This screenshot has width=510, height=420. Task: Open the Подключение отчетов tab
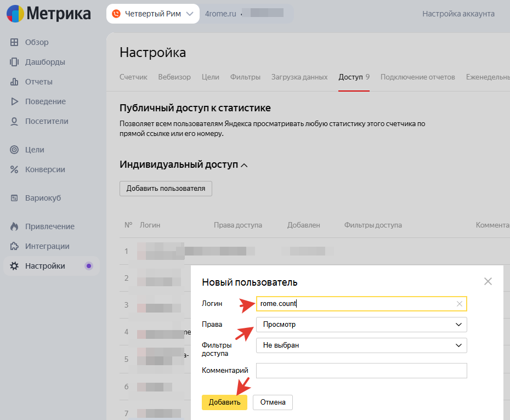pos(418,77)
